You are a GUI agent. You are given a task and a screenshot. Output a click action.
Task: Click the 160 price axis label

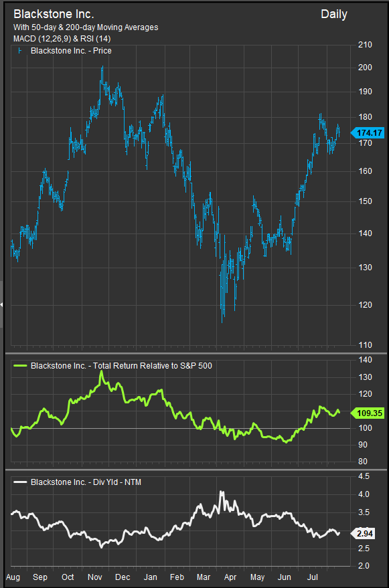tap(365, 171)
